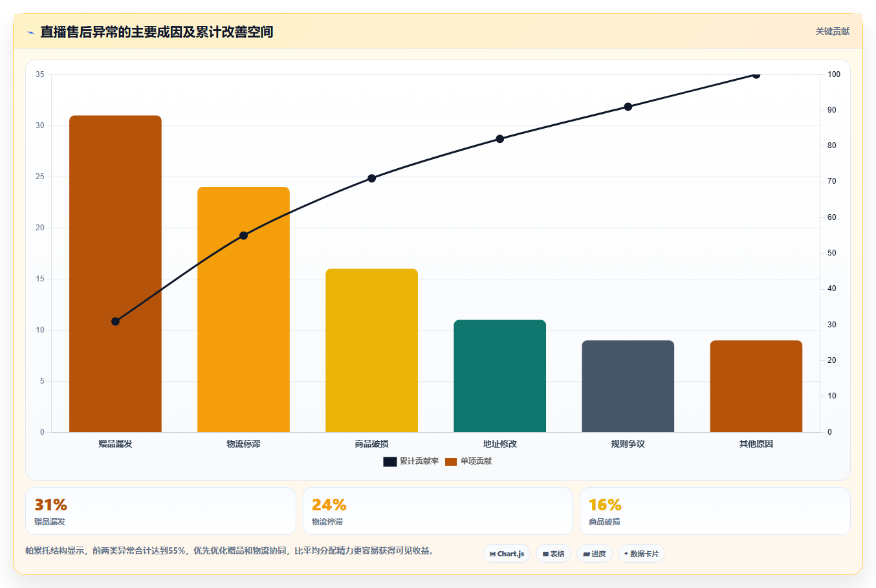876x588 pixels.
Task: Open the 16% 商品破损 summary card
Action: [x=715, y=511]
